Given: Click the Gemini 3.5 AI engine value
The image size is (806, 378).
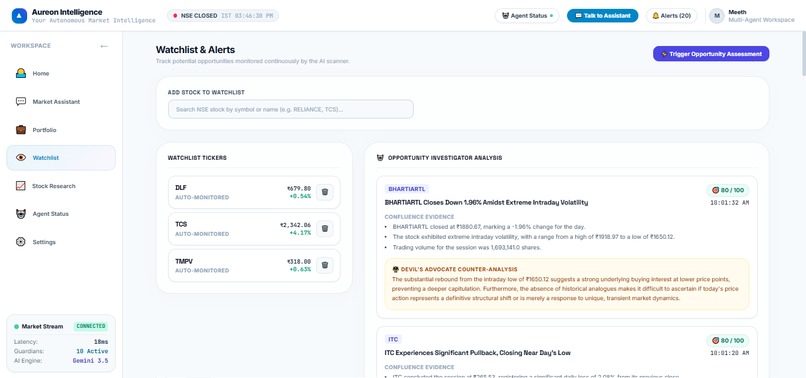Looking at the screenshot, I should (x=90, y=361).
